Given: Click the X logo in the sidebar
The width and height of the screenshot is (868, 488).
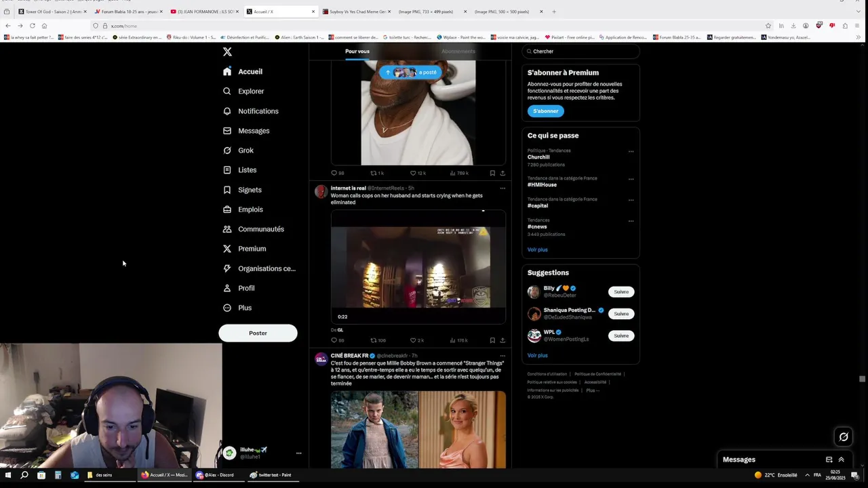Looking at the screenshot, I should click(x=227, y=52).
